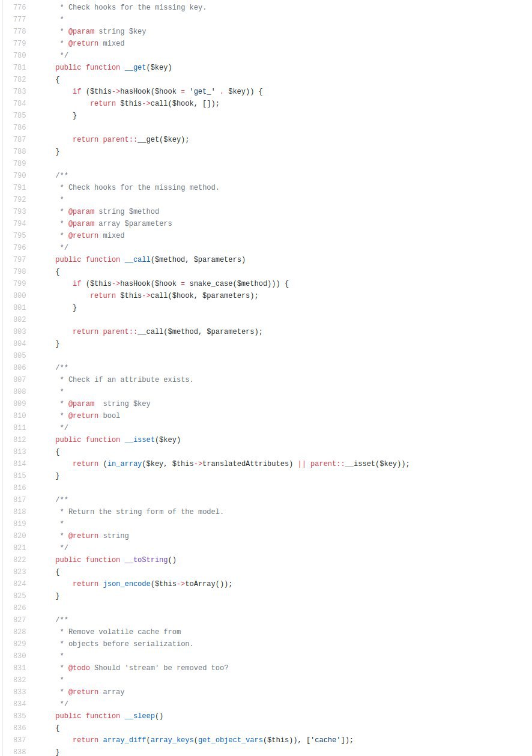Click line number 814

pyautogui.click(x=19, y=464)
